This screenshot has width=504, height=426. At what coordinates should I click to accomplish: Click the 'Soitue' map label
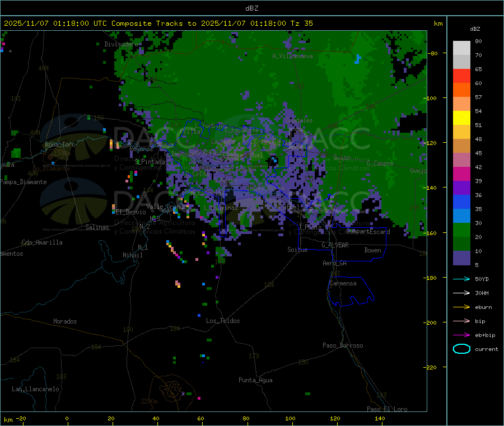[x=297, y=250]
